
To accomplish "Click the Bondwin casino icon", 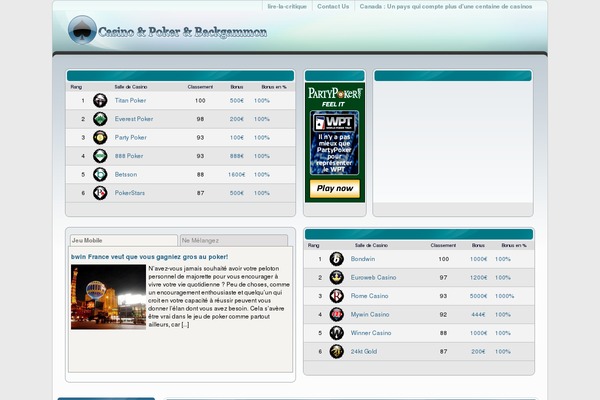I will tap(336, 259).
